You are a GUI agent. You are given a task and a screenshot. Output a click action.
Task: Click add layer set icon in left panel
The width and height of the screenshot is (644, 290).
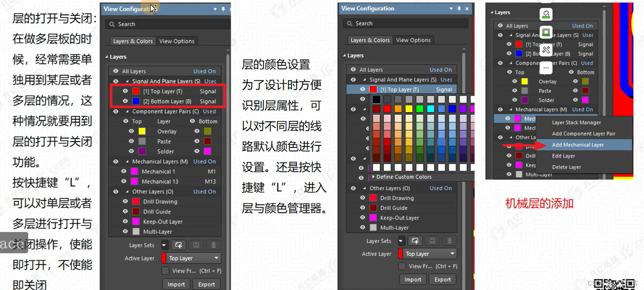(179, 245)
